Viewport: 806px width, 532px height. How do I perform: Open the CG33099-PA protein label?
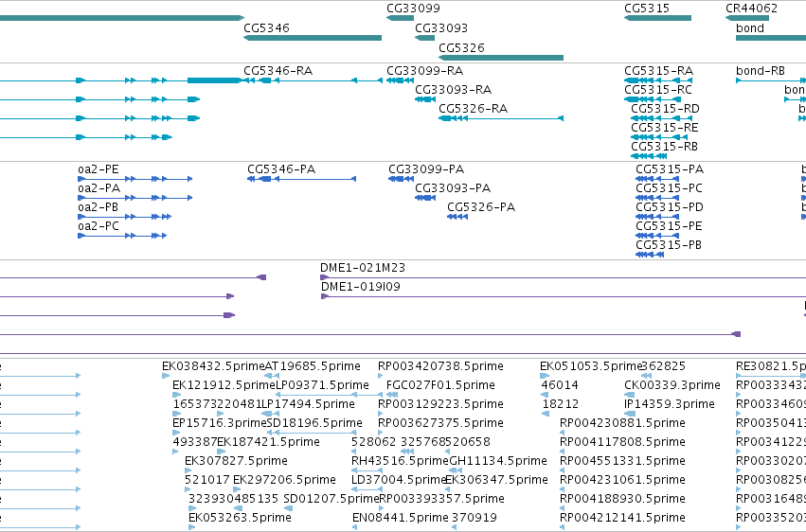coord(426,169)
